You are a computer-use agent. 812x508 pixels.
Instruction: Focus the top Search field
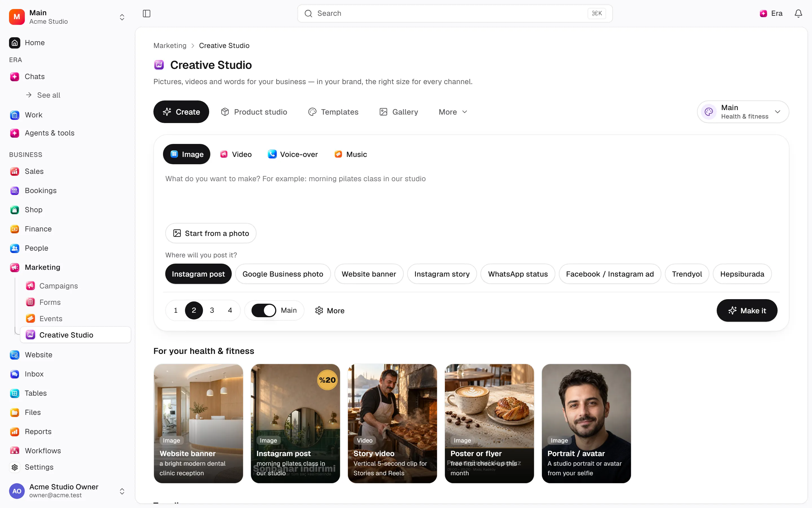[455, 14]
